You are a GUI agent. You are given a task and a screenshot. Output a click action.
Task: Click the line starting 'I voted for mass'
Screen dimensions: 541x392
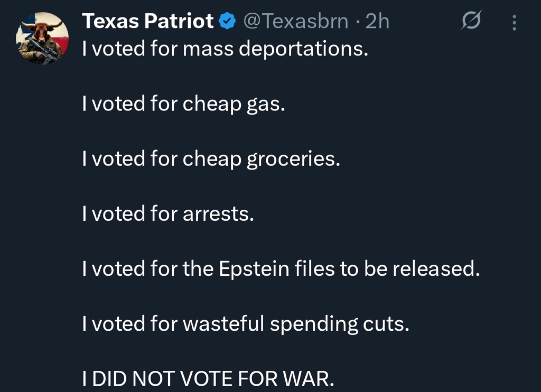pyautogui.click(x=225, y=49)
